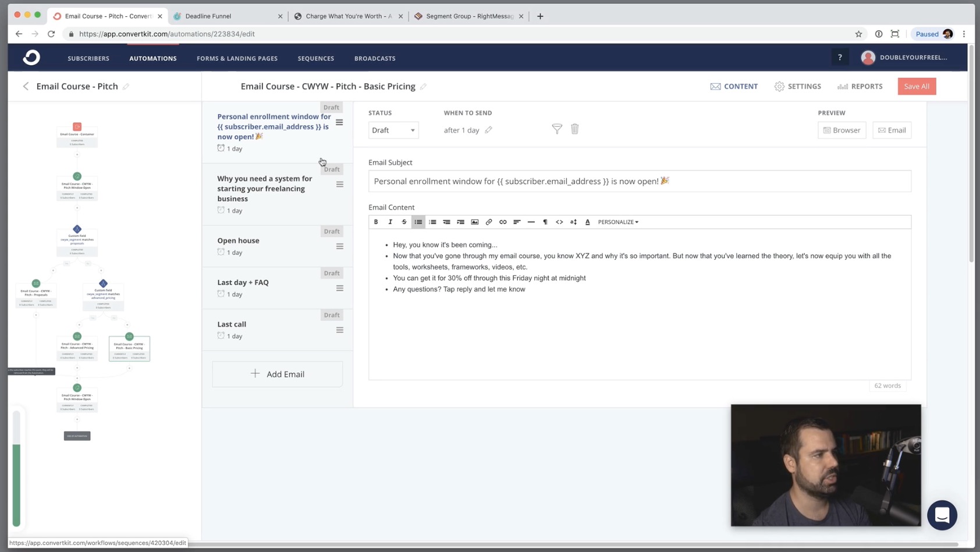Delete email using trash icon
The image size is (980, 552).
[x=574, y=129]
